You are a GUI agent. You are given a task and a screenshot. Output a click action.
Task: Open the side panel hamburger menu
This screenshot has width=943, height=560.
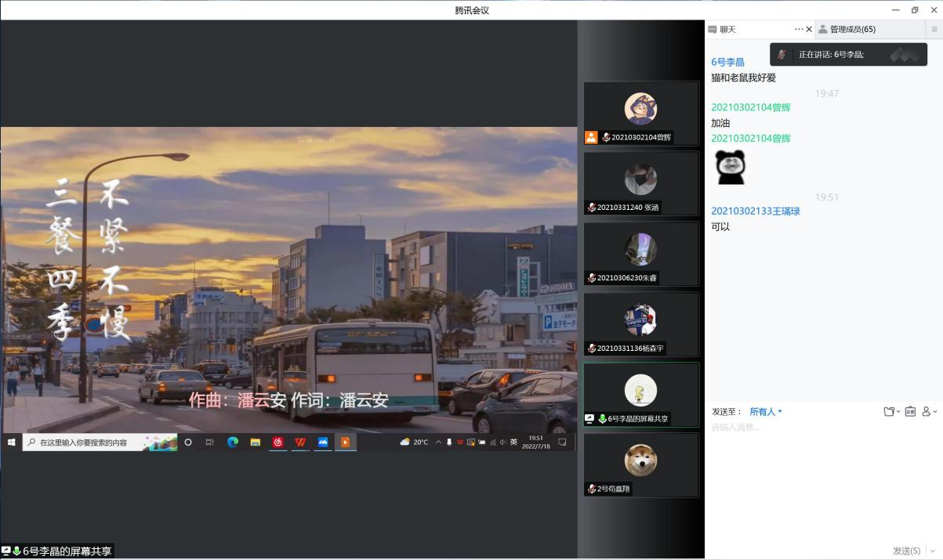(x=934, y=29)
